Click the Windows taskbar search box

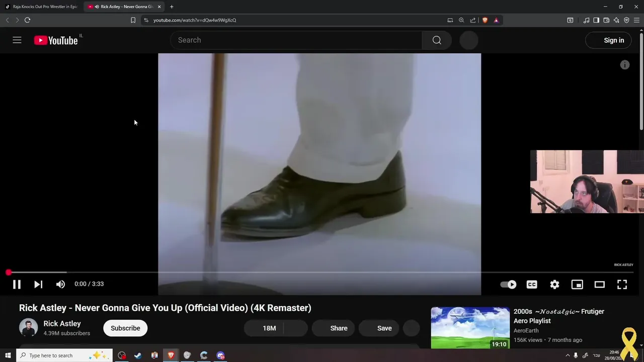click(64, 355)
